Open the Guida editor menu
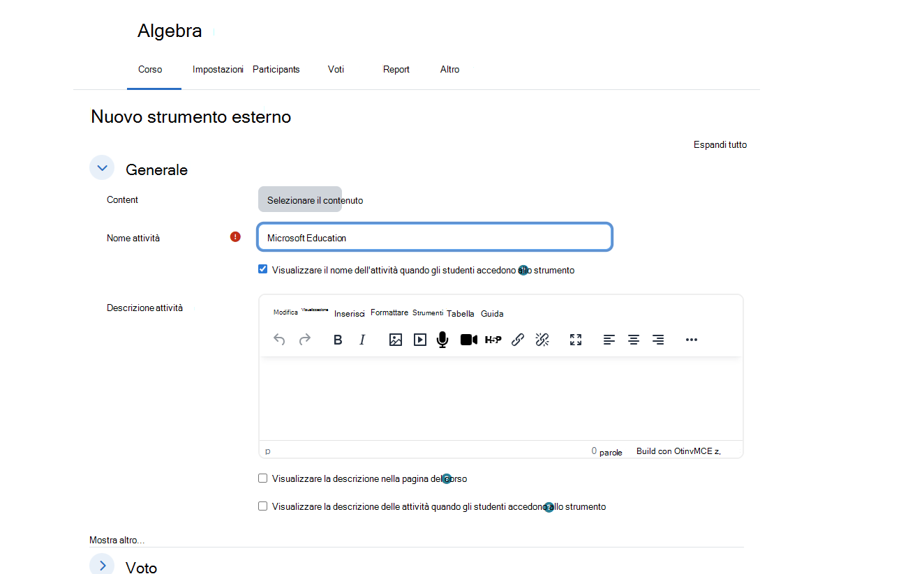 click(x=492, y=314)
